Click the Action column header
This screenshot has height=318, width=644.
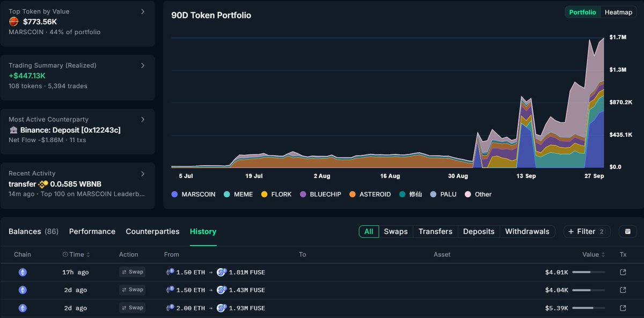click(129, 255)
